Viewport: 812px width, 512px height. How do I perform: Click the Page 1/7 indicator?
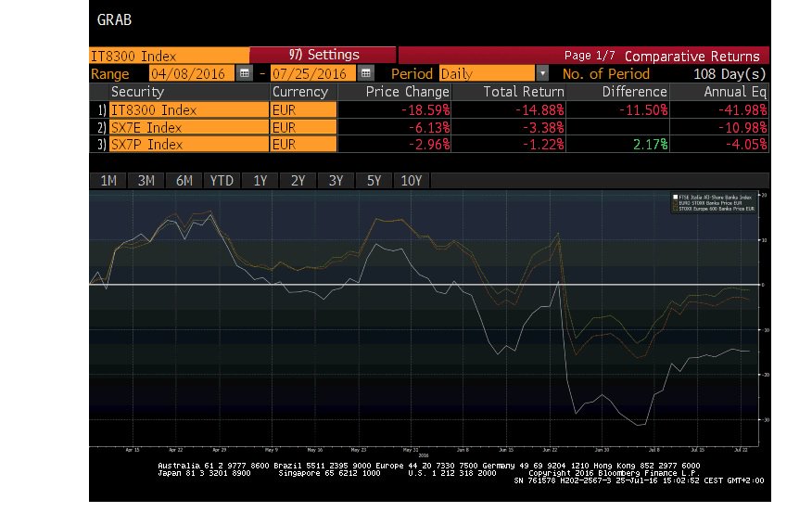tap(590, 56)
